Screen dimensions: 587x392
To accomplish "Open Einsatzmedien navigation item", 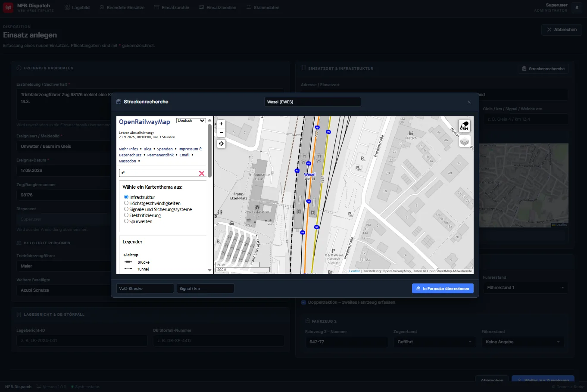I will [x=218, y=8].
